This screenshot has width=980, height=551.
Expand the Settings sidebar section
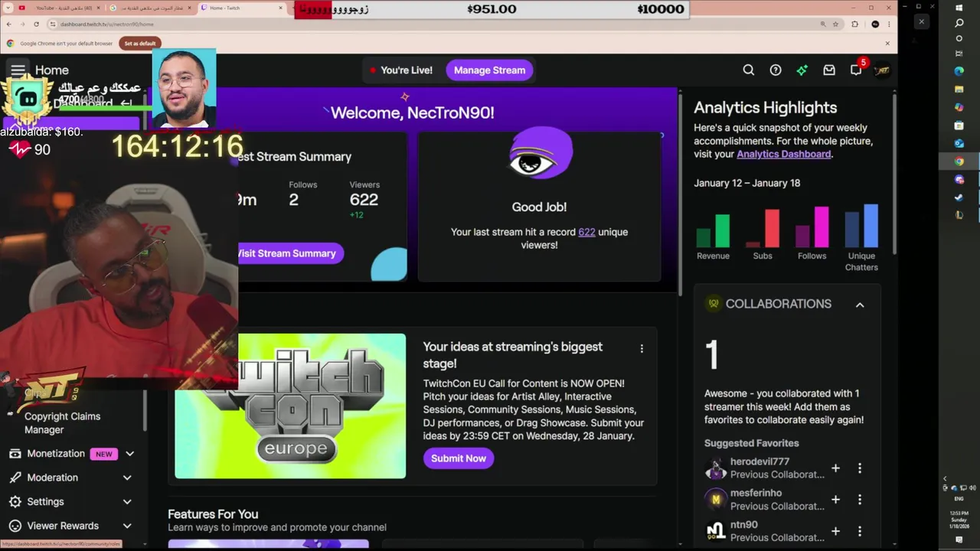point(127,502)
